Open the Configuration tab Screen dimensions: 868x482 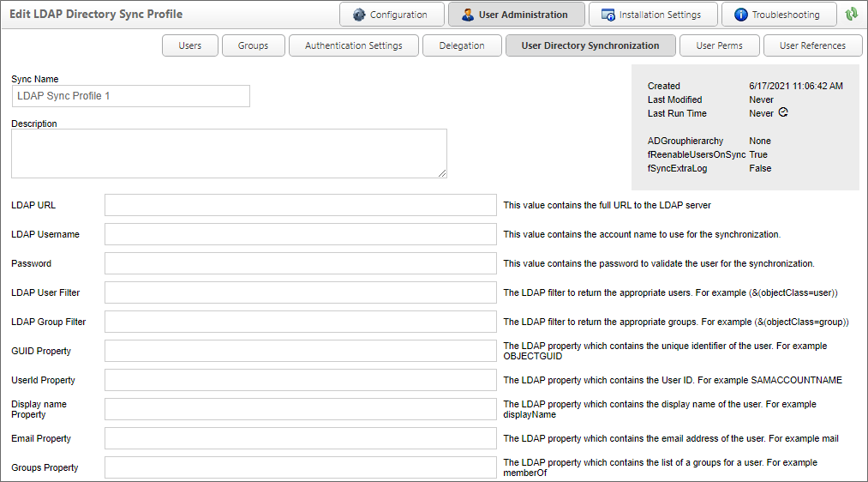392,15
